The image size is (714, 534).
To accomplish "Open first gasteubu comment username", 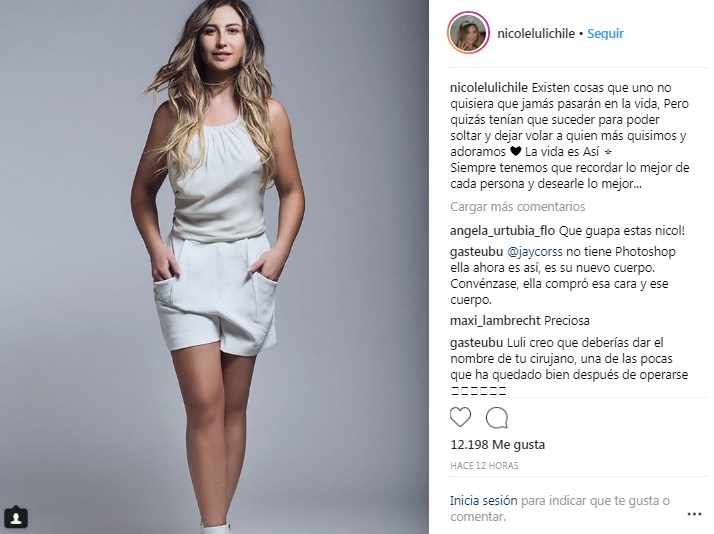I will [476, 252].
